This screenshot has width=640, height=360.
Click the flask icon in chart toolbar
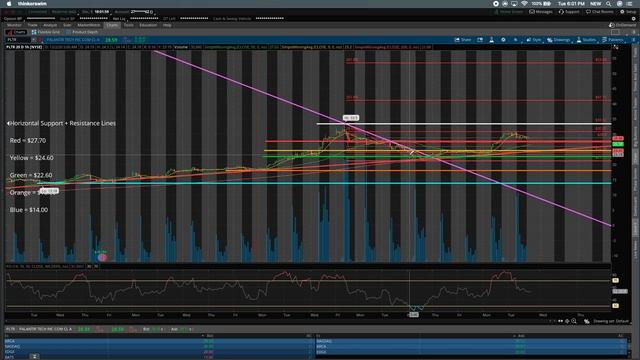pos(491,40)
